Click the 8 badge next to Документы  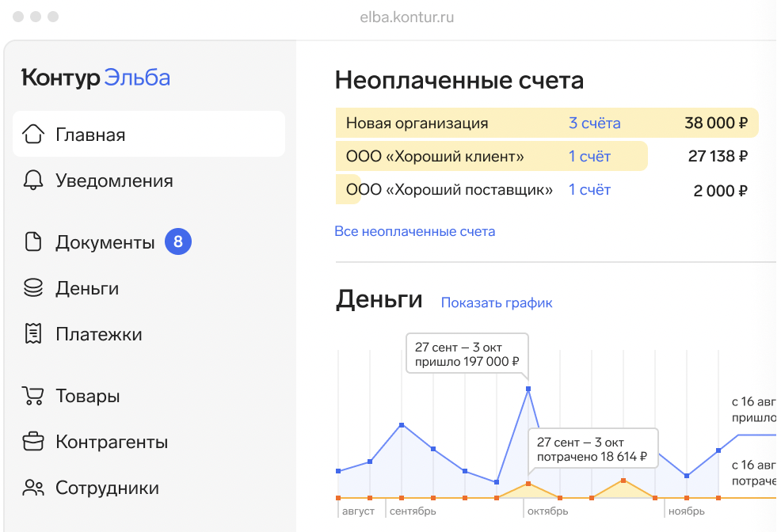pyautogui.click(x=177, y=241)
